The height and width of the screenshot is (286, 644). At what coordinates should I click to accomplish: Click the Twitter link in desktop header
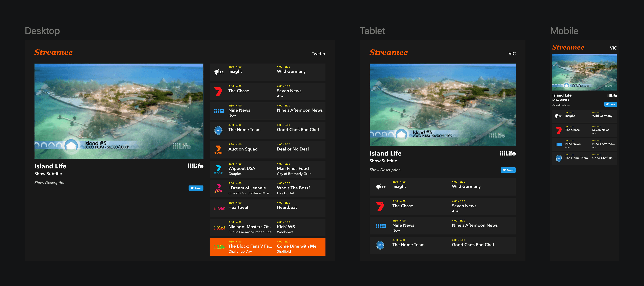click(318, 54)
